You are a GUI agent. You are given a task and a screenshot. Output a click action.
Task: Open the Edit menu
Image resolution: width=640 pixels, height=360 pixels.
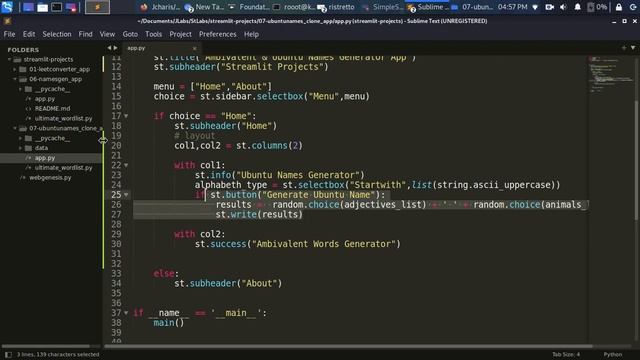pyautogui.click(x=29, y=34)
